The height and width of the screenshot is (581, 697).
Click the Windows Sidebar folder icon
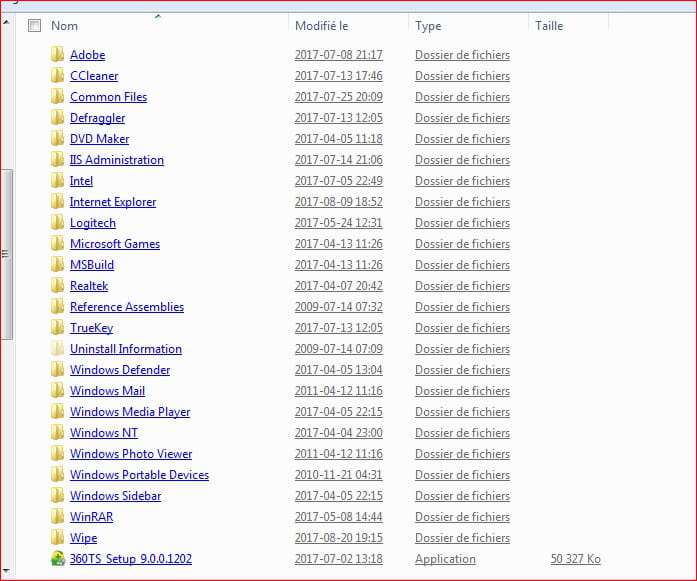pos(57,496)
